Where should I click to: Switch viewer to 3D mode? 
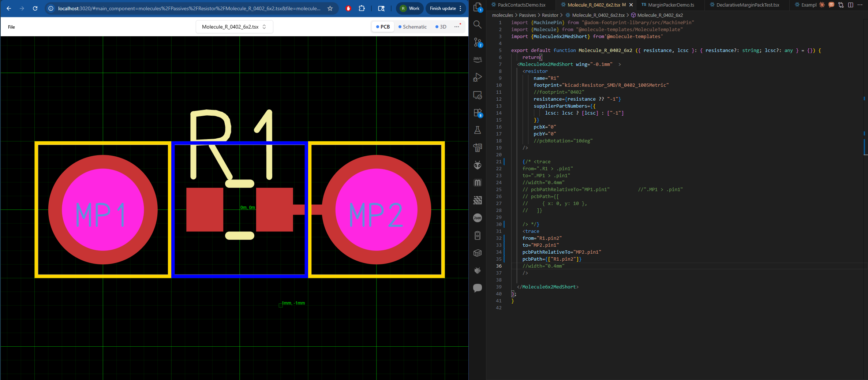point(441,27)
